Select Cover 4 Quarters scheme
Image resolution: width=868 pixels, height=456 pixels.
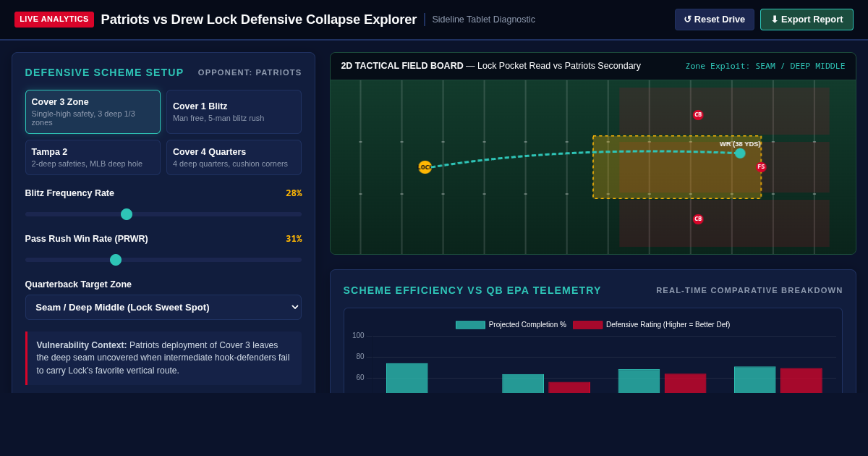(234, 157)
